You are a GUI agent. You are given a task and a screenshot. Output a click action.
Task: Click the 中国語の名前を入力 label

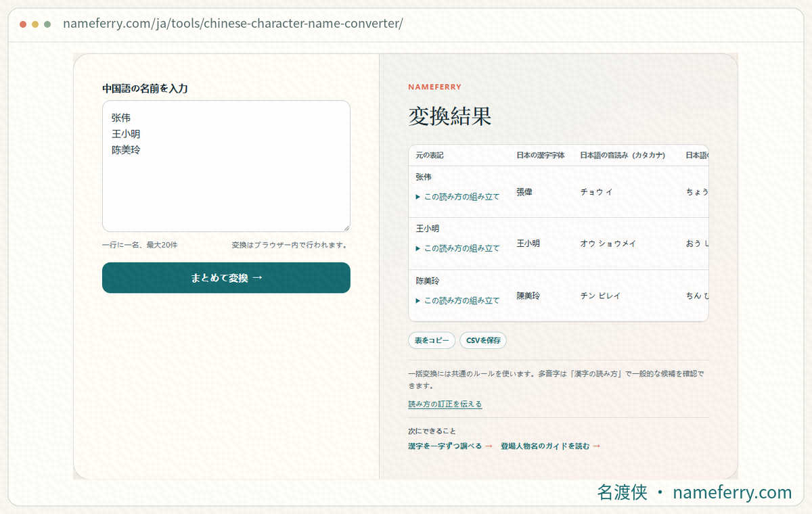pyautogui.click(x=145, y=89)
